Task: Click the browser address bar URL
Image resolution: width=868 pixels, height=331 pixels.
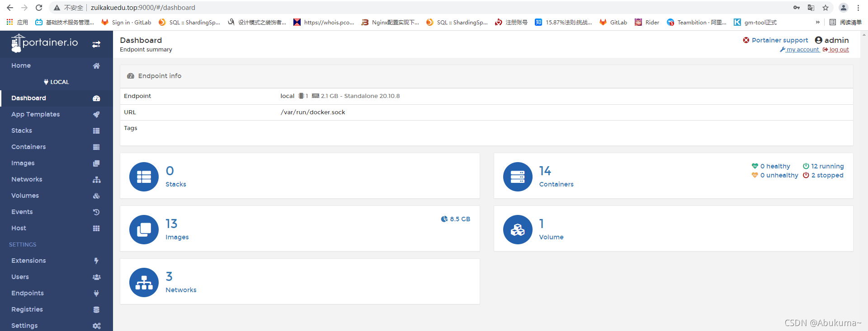Action: coord(143,8)
